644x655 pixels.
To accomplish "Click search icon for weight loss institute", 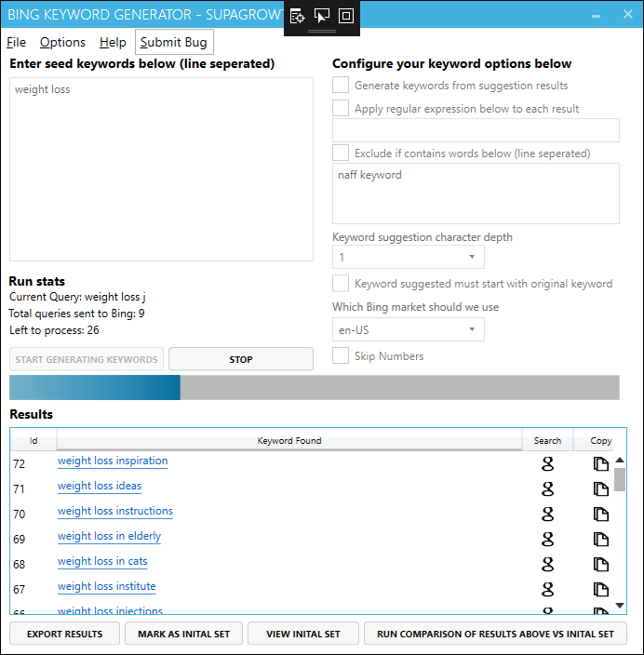I will click(547, 590).
